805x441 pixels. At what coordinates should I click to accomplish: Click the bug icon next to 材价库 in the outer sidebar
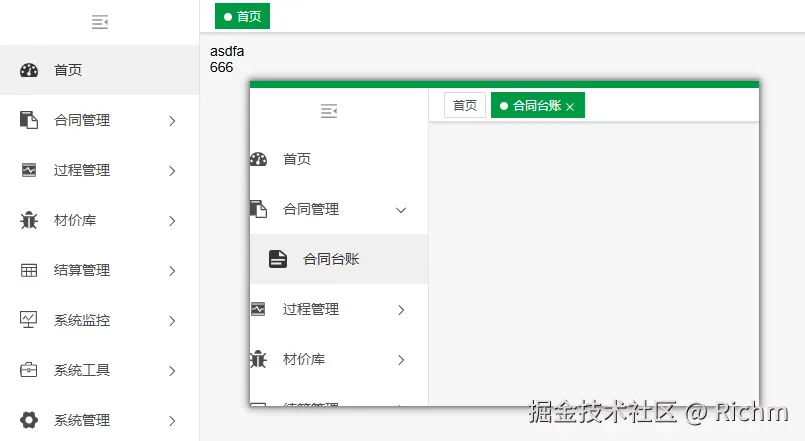coord(29,220)
